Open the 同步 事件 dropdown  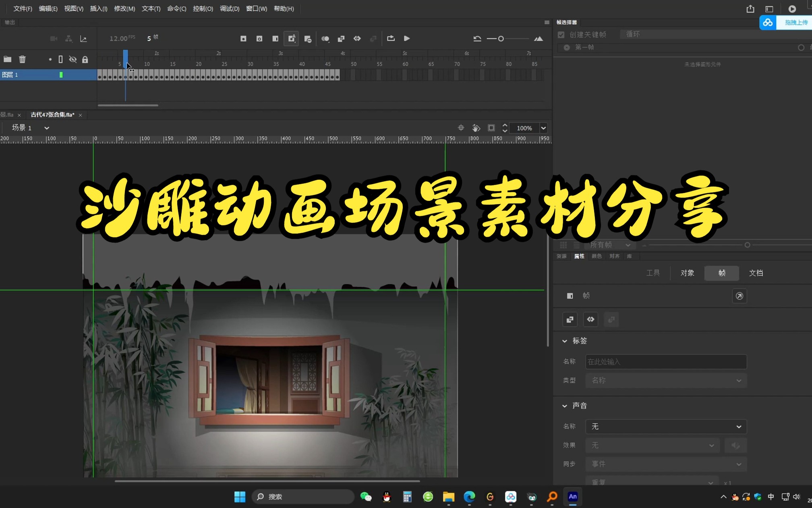pos(666,464)
